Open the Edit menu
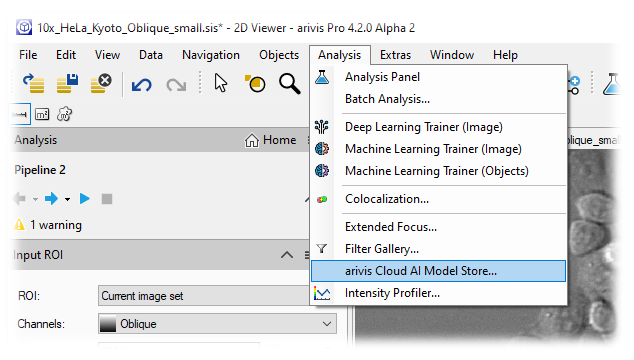This screenshot has height=360, width=634. [66, 55]
